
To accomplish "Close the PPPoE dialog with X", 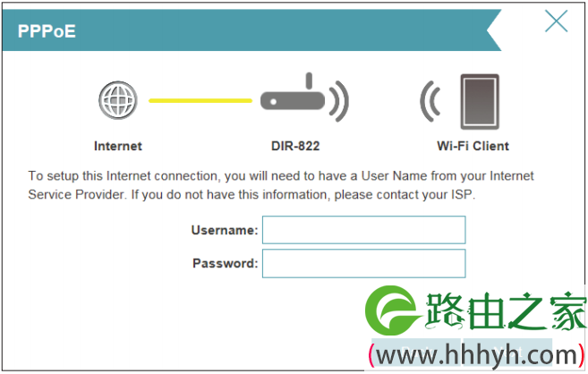I will pos(556,21).
